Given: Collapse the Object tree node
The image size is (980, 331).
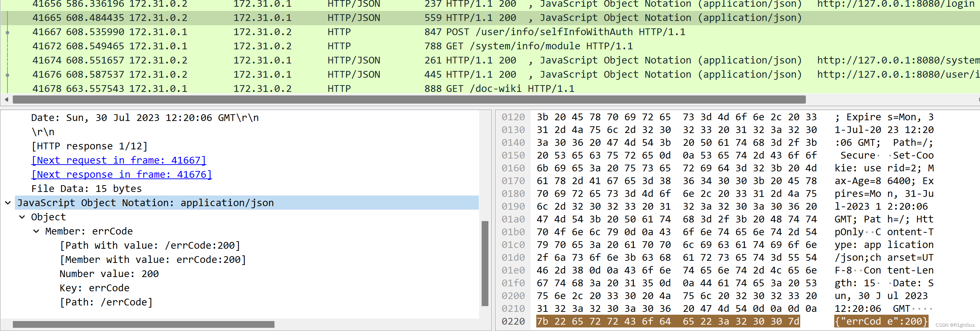Looking at the screenshot, I should pyautogui.click(x=22, y=217).
